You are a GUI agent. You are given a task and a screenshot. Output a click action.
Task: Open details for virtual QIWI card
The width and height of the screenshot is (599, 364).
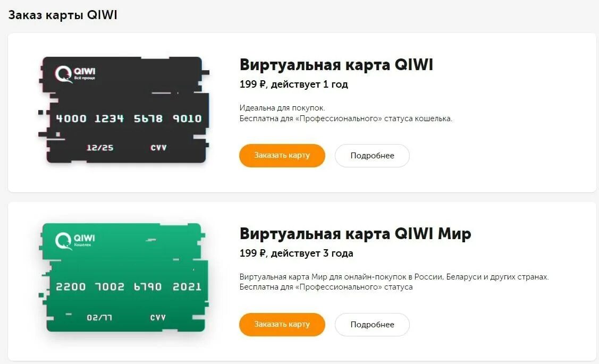click(372, 156)
